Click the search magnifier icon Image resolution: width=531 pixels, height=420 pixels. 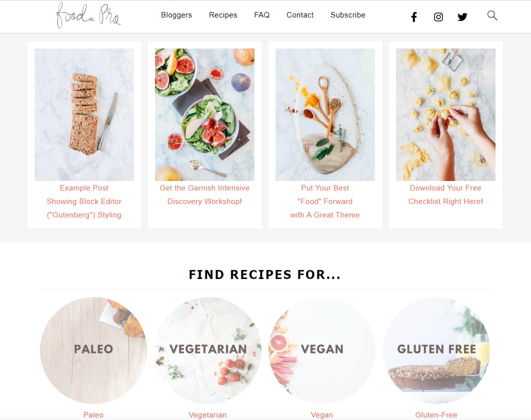492,15
